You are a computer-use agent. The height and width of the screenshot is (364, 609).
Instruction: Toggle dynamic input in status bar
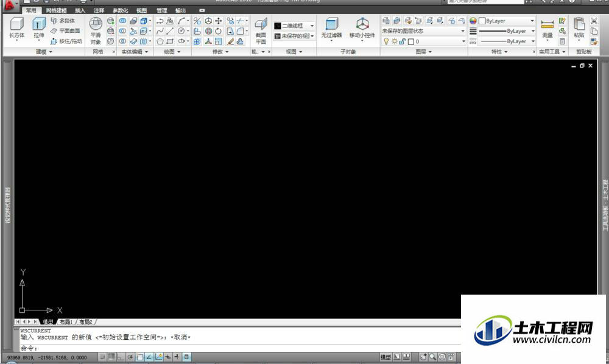168,357
